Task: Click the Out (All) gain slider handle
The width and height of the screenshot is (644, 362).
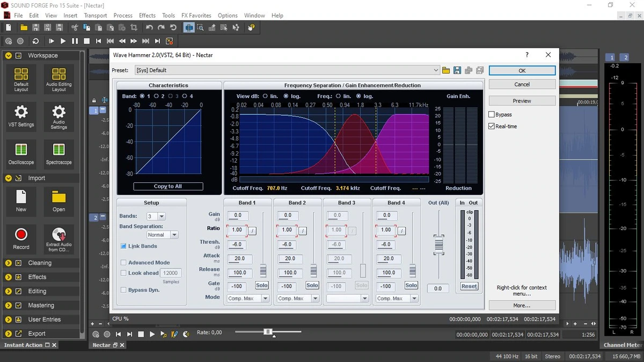Action: coord(439,245)
